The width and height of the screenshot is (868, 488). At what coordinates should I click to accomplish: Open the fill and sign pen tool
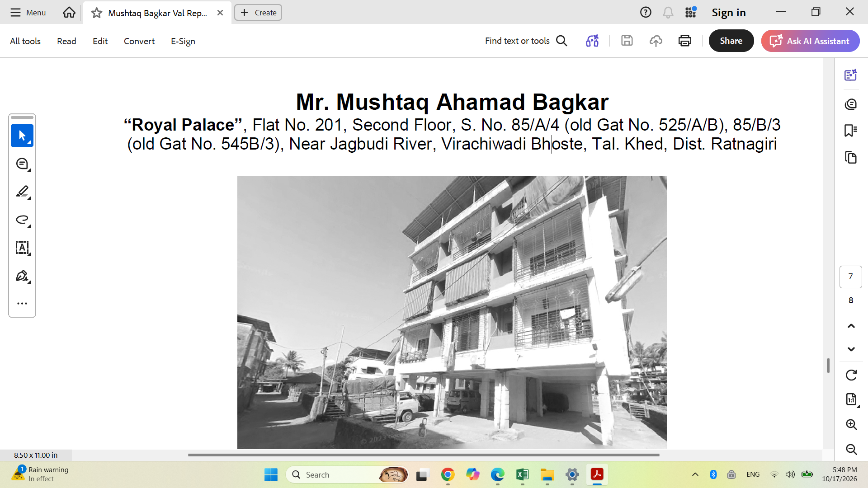point(22,276)
